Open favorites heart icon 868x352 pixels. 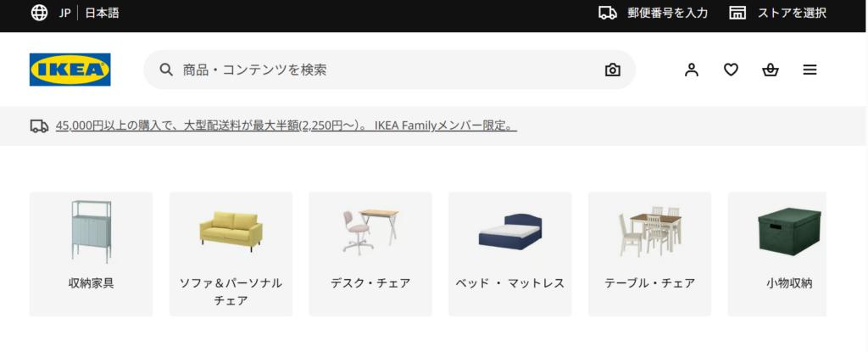tap(731, 70)
